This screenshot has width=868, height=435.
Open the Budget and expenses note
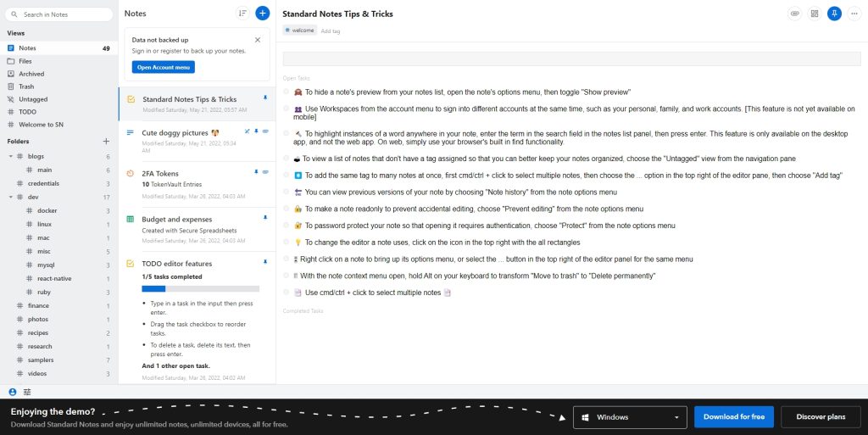click(197, 229)
